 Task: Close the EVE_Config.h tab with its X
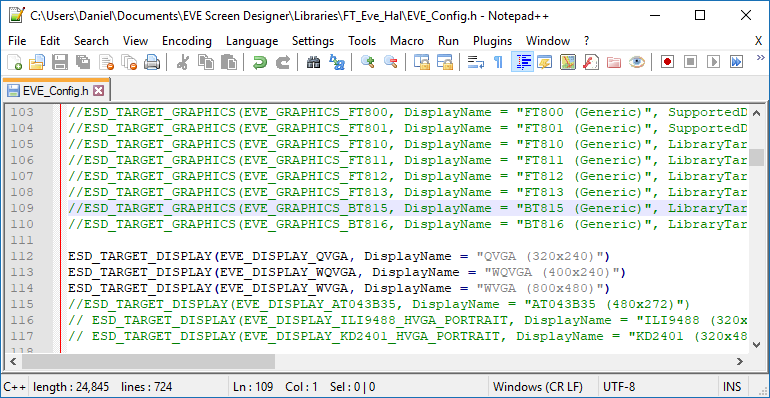click(x=99, y=90)
